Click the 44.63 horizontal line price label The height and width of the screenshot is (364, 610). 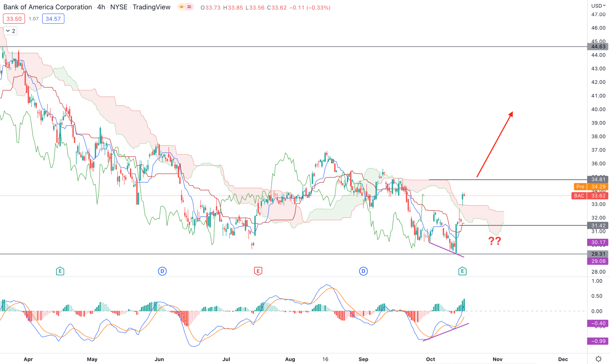click(598, 47)
